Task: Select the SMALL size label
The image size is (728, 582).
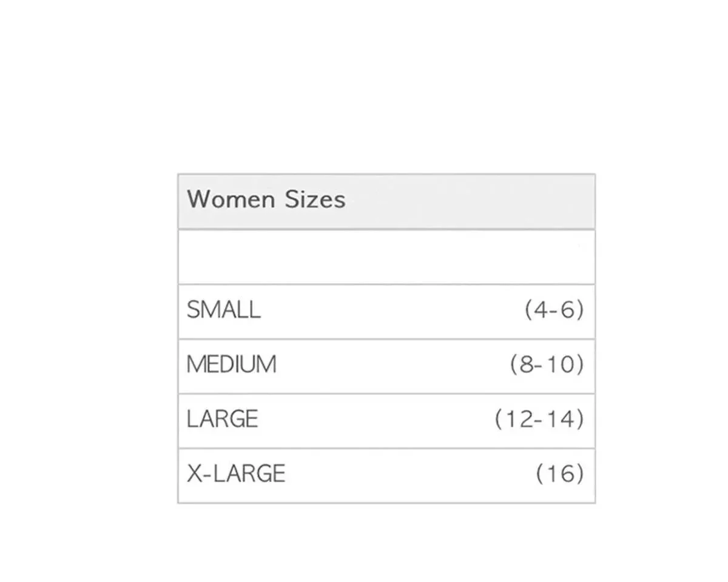Action: pos(223,310)
